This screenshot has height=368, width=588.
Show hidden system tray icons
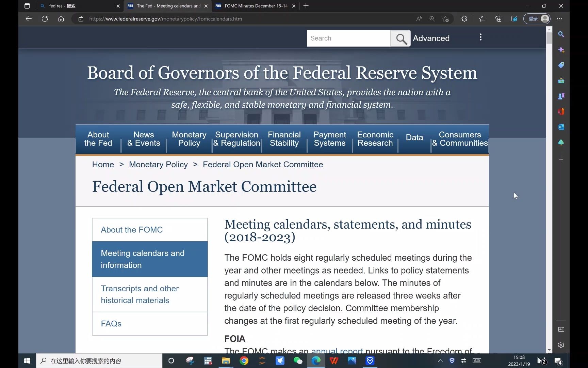(440, 361)
